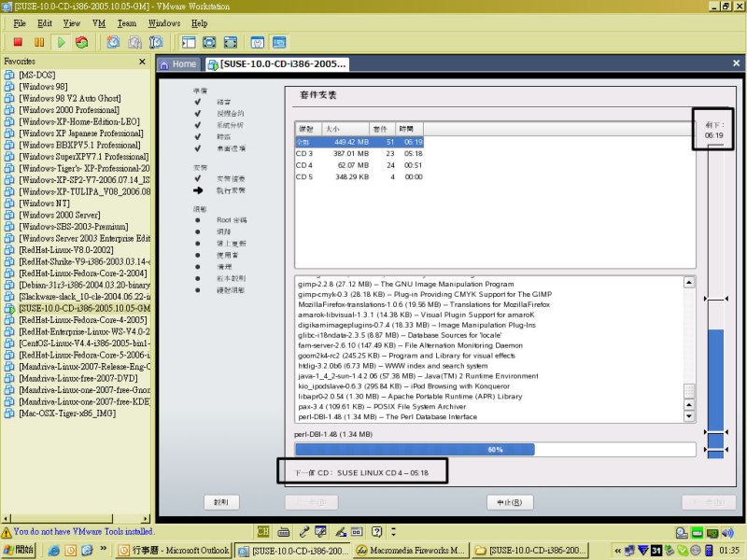Select the SUSE-10.0-CD-i386-2005 tab
Viewport: 747px width, 560px height.
(277, 63)
